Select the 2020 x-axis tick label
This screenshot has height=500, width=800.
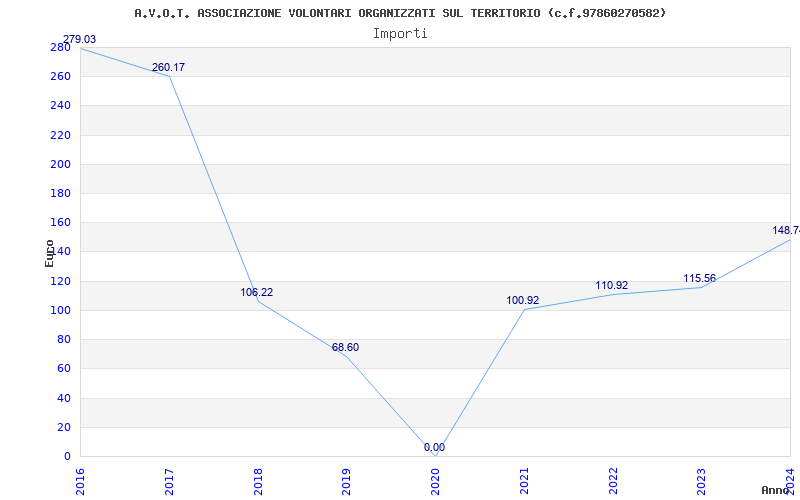tap(435, 482)
